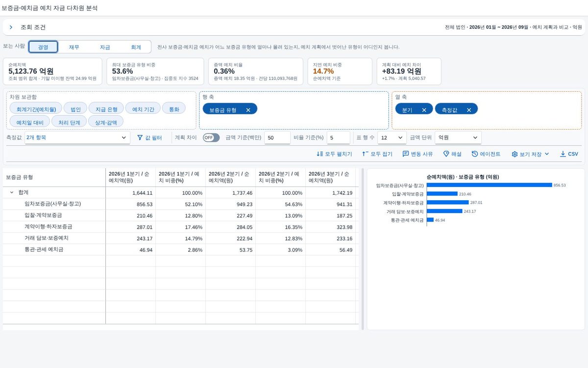
Task: Open the 변동 사유 comment icon
Action: [x=406, y=154]
